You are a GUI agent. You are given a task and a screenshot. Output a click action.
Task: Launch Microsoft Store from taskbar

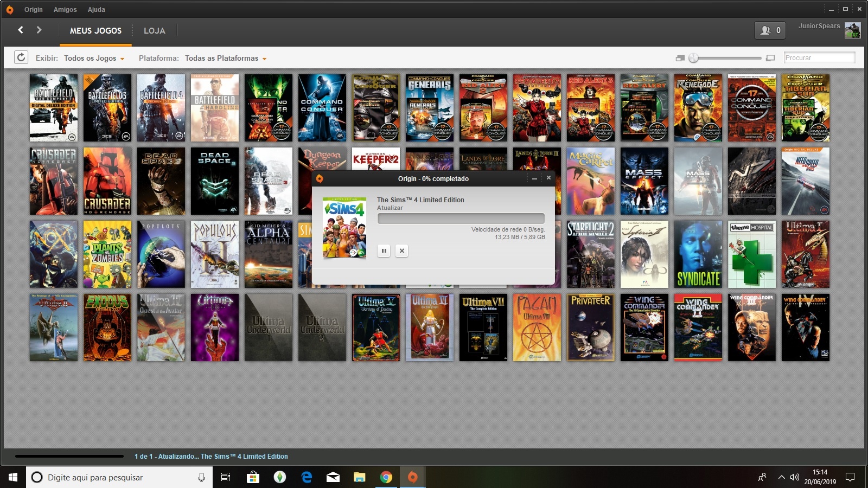tap(253, 477)
